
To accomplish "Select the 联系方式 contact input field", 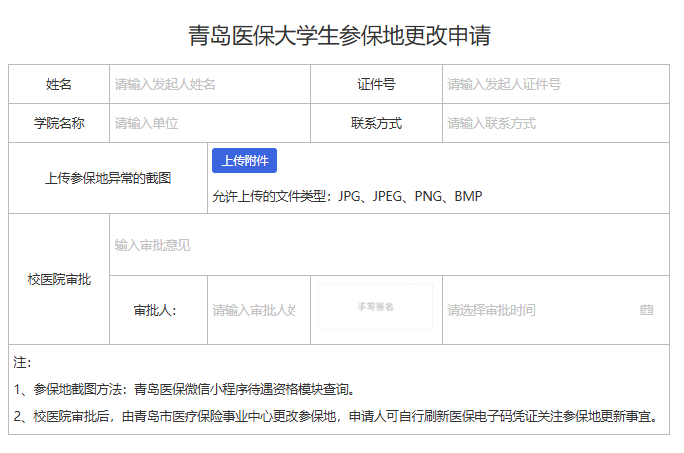I will pos(553,123).
